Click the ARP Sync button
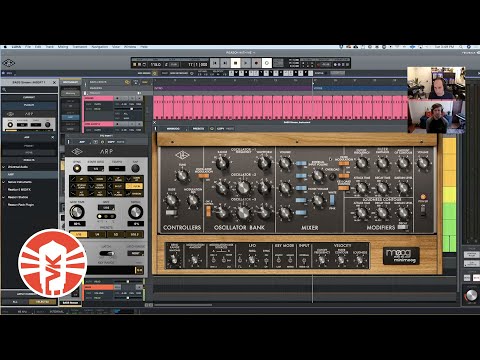This screenshot has height=360, width=480. click(x=77, y=168)
